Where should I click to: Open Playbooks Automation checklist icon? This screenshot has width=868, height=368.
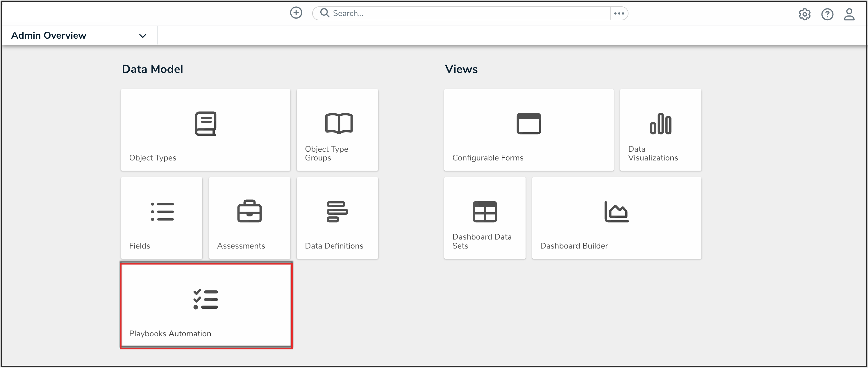(206, 299)
